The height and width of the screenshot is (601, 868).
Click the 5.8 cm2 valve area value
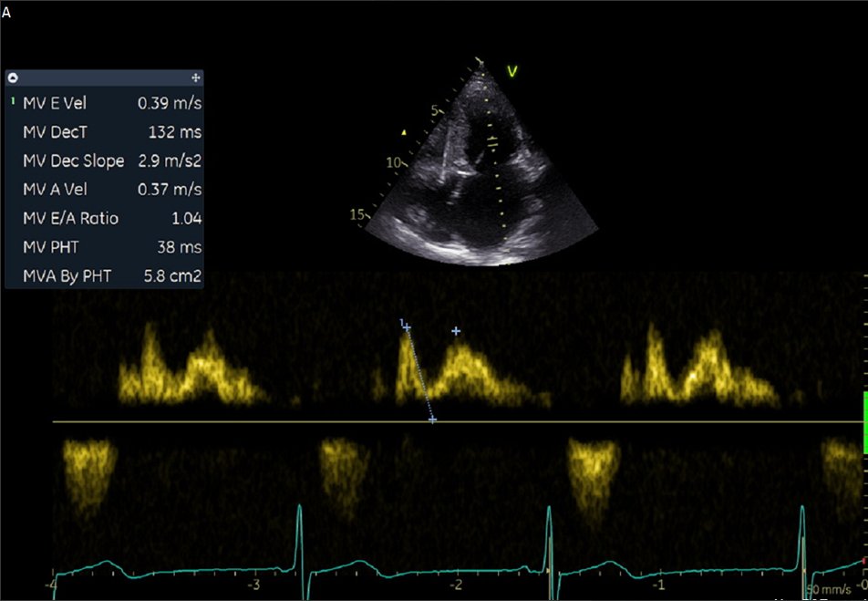click(172, 275)
